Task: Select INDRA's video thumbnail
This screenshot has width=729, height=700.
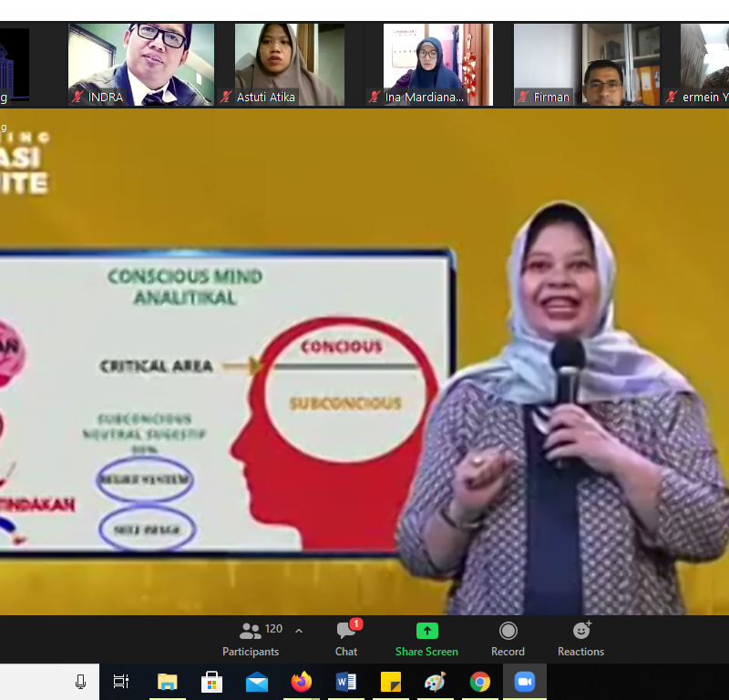Action: coord(141,62)
